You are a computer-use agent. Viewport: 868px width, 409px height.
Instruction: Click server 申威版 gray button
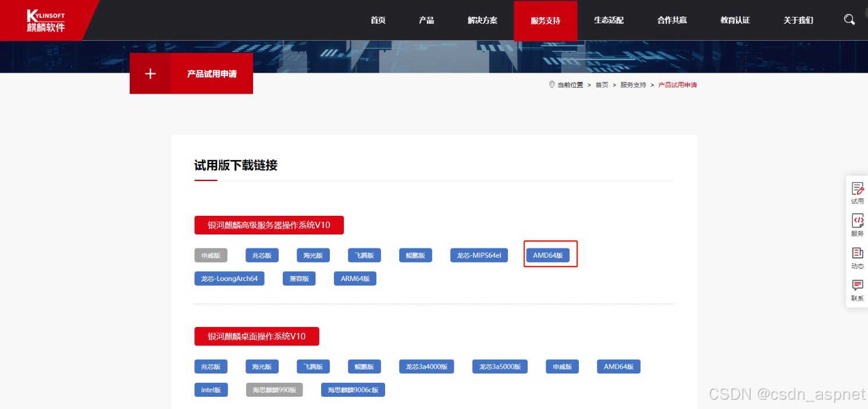tap(211, 255)
